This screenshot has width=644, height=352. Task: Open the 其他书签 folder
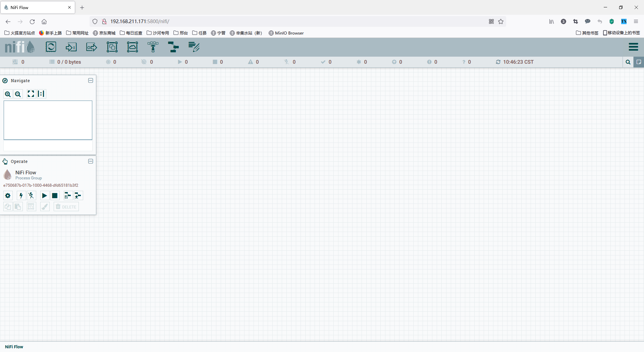587,33
